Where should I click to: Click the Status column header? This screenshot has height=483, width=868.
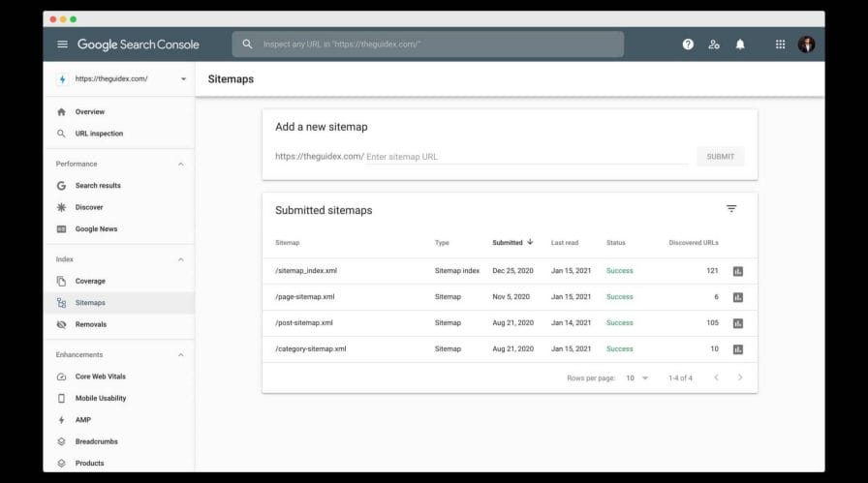pos(615,243)
